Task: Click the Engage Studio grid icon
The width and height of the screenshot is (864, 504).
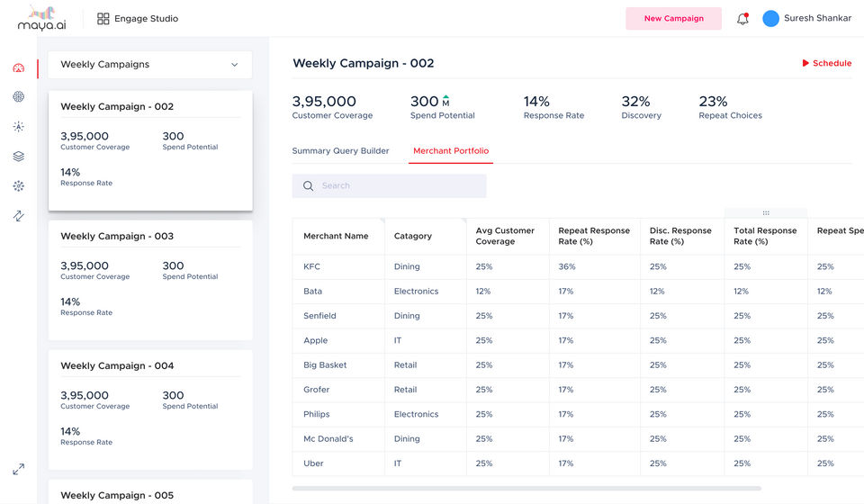Action: (103, 19)
